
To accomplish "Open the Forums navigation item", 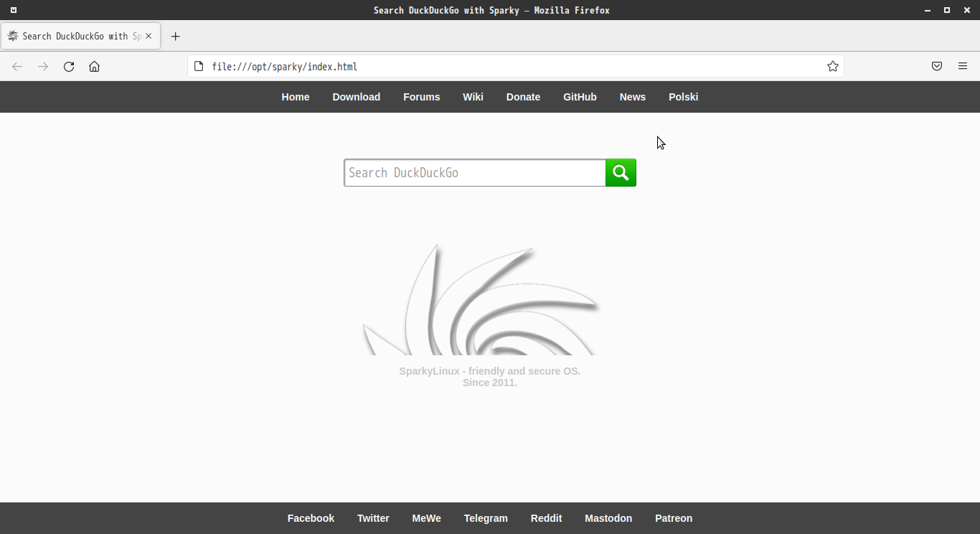I will click(421, 97).
